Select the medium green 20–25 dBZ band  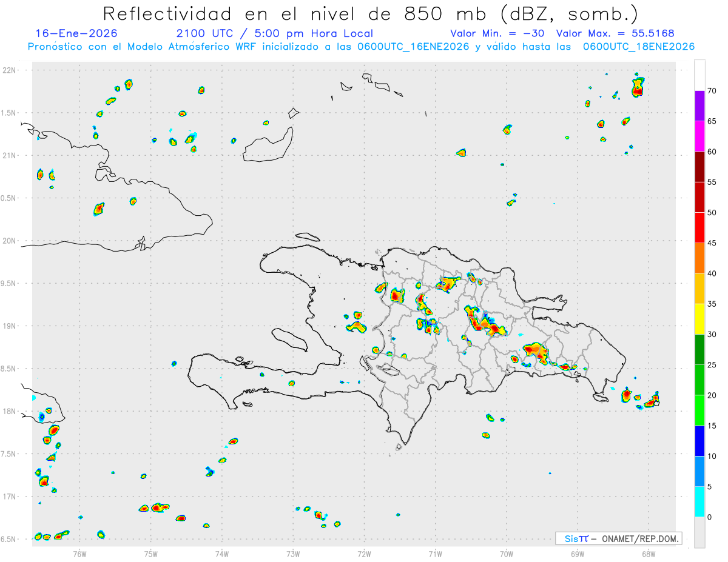point(699,380)
